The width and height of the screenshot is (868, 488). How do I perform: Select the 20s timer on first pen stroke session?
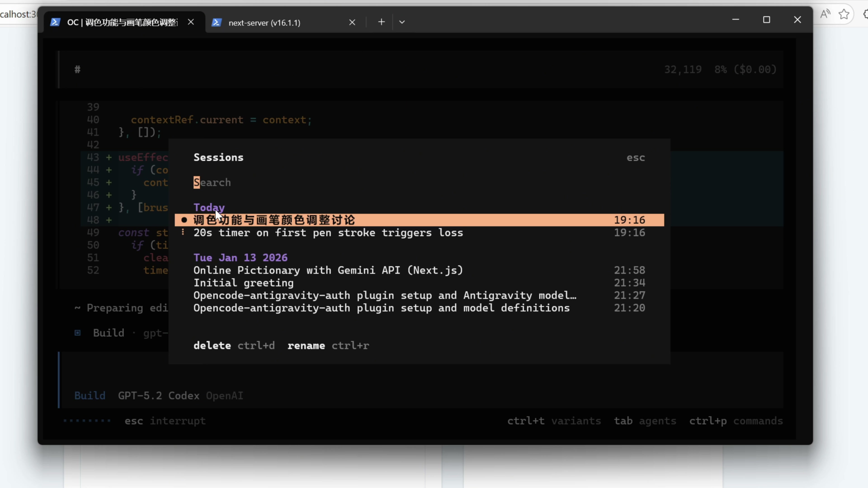pyautogui.click(x=328, y=233)
